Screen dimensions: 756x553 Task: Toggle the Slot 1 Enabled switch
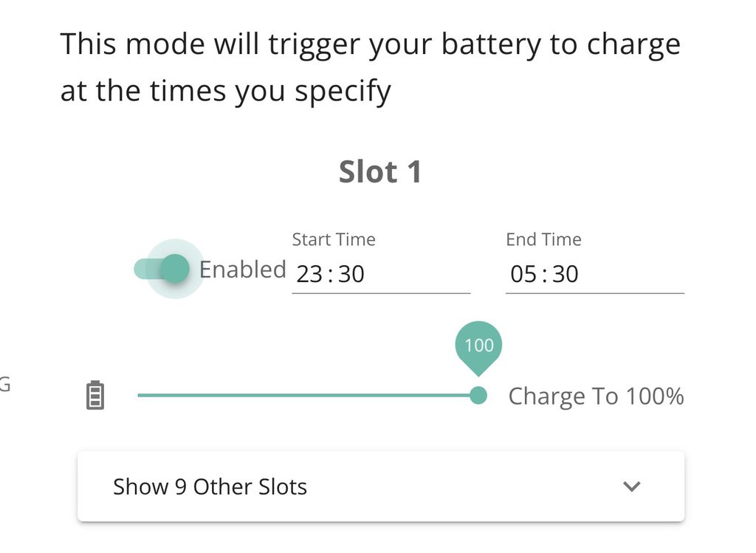[x=173, y=269]
